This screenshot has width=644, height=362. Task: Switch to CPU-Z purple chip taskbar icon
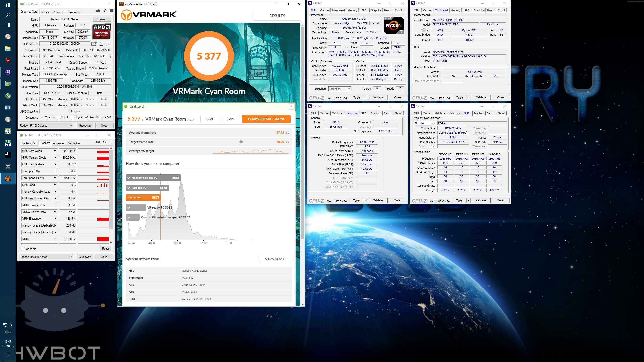click(8, 72)
